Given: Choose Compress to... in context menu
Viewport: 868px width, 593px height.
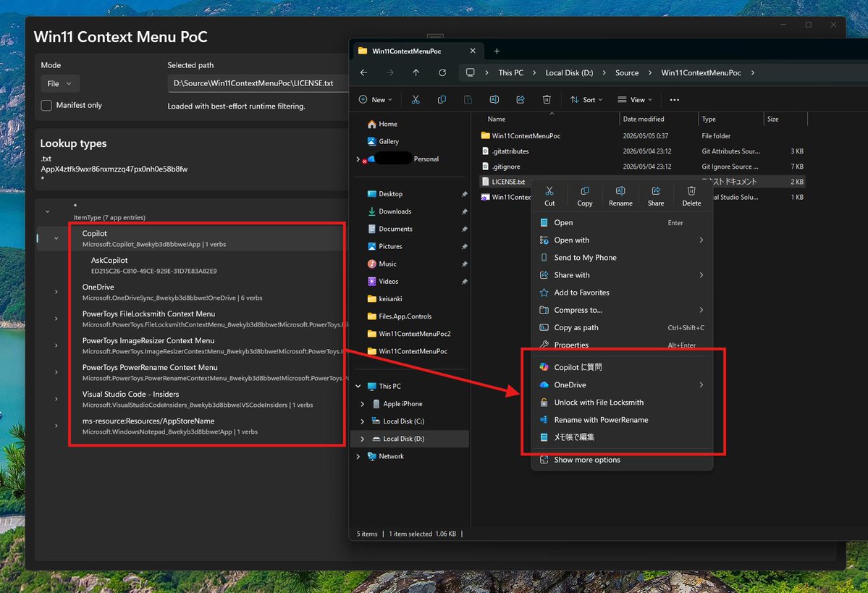Looking at the screenshot, I should (x=622, y=310).
